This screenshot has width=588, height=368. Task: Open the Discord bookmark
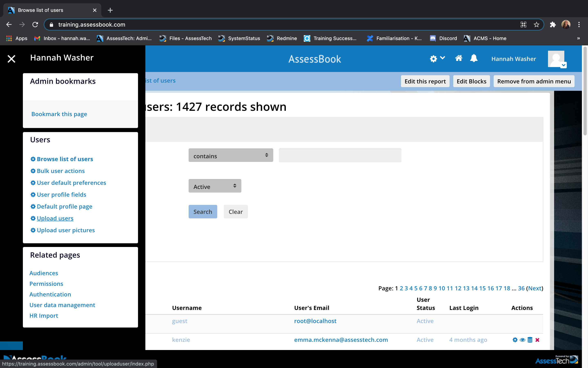[x=443, y=38]
